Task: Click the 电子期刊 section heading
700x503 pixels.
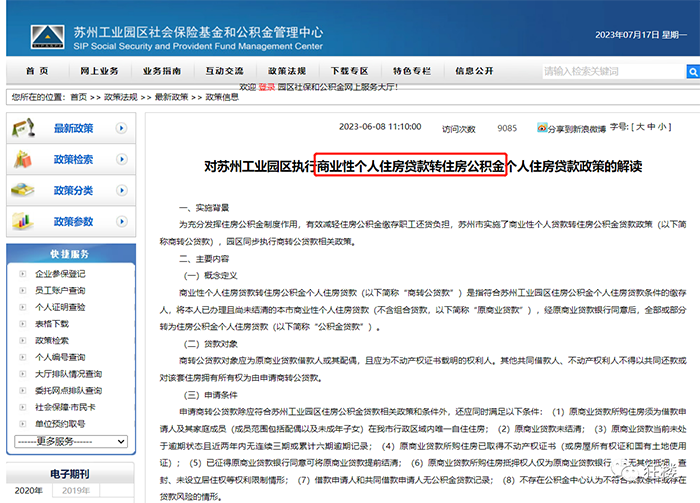Action: tap(70, 474)
